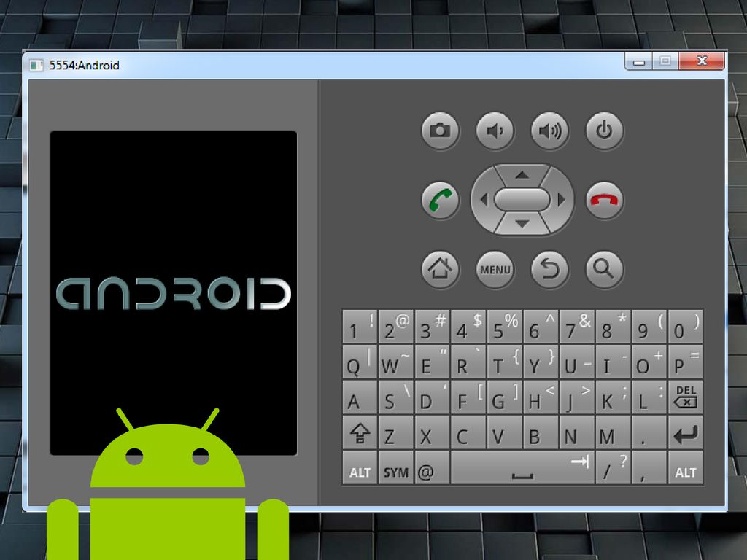747x560 pixels.
Task: Click the D-pad right arrow
Action: [x=562, y=200]
